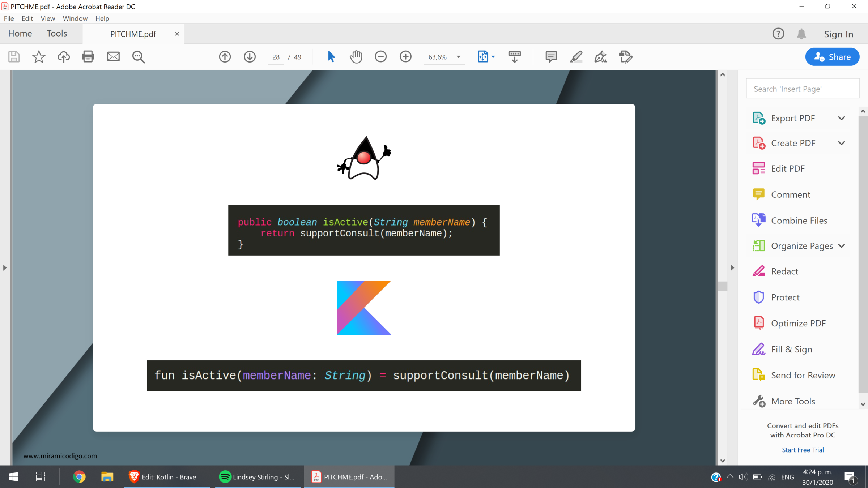Go to previous page arrow

pos(225,57)
